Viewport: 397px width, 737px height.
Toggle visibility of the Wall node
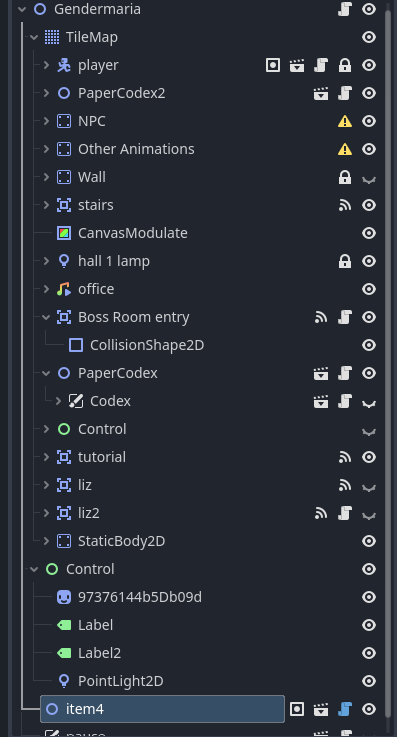pos(369,178)
